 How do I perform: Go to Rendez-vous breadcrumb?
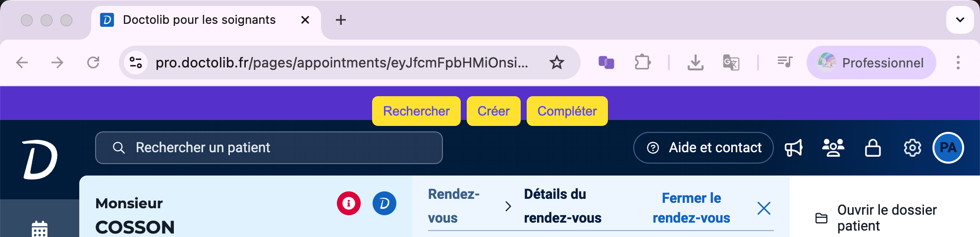[453, 206]
